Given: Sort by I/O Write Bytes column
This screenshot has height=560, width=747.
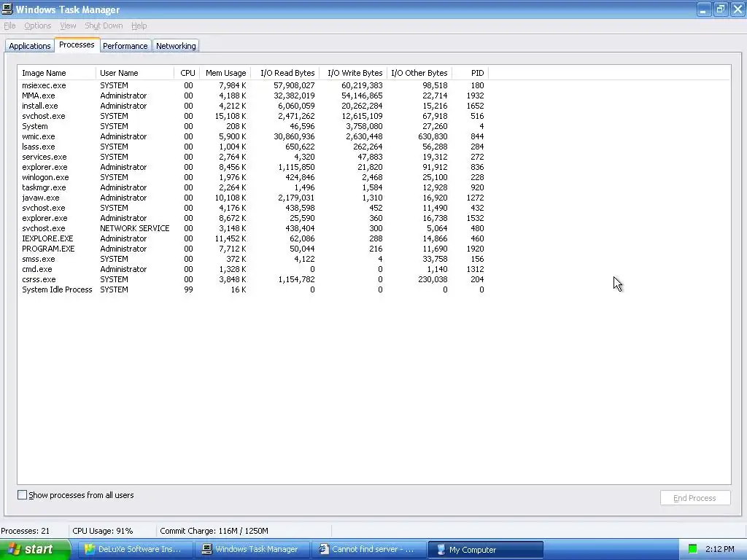Looking at the screenshot, I should [x=353, y=73].
